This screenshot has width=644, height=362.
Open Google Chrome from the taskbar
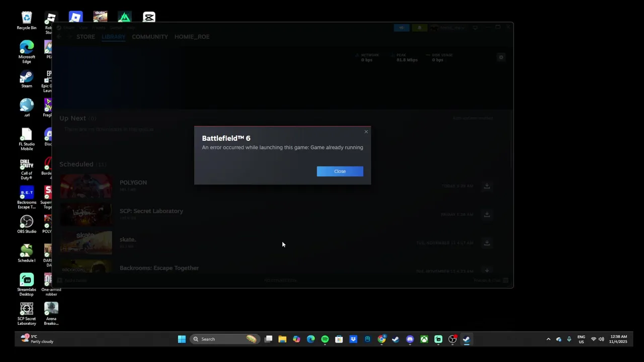coord(382,339)
